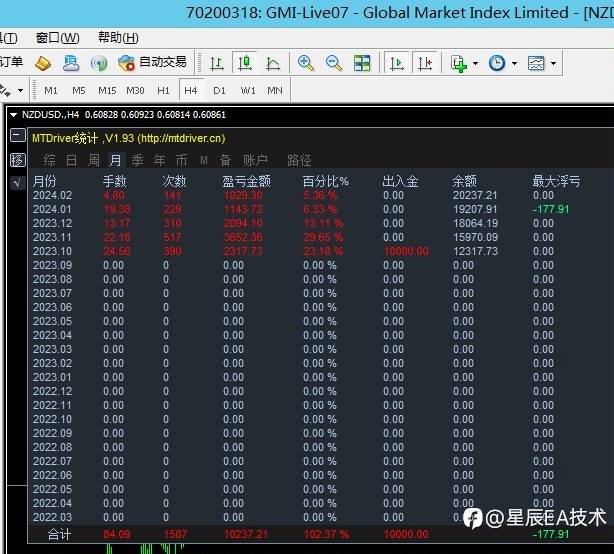Expand the drawing tools dropdown arrow

(20, 91)
